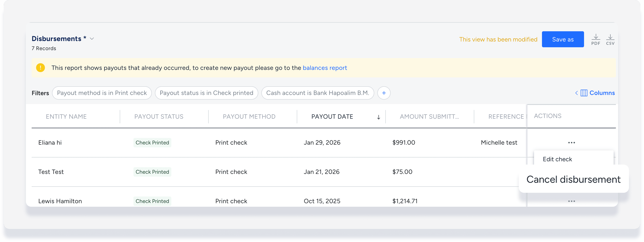Open Payout status Check printed filter

(x=206, y=93)
